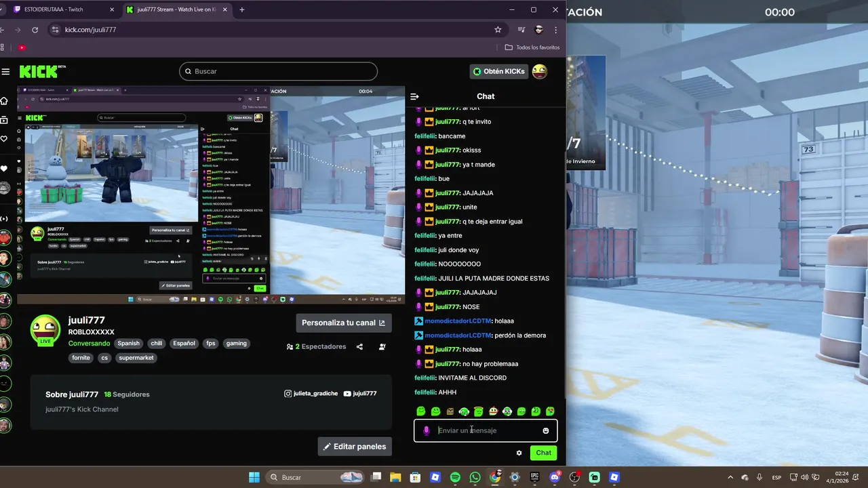Click Editar paneles button
The height and width of the screenshot is (488, 868).
point(355,447)
